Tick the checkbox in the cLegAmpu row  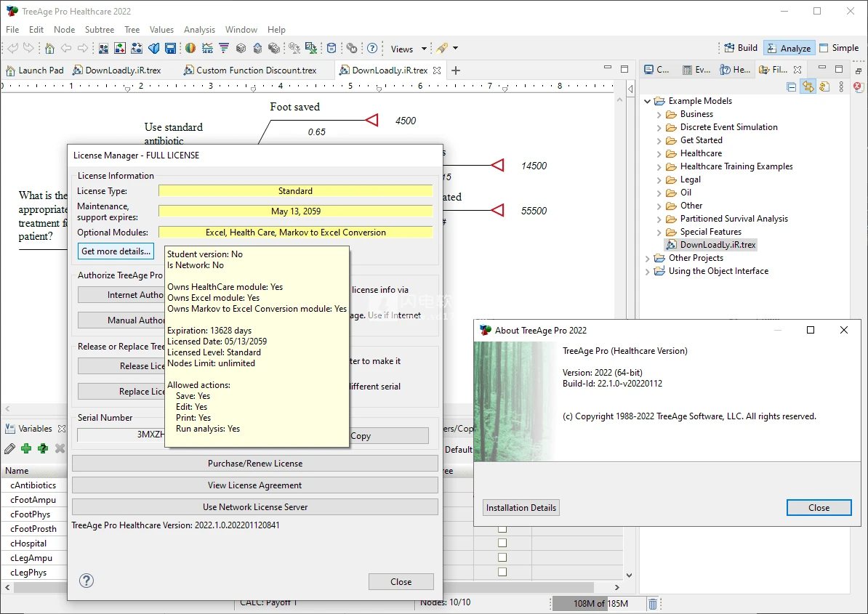(502, 557)
